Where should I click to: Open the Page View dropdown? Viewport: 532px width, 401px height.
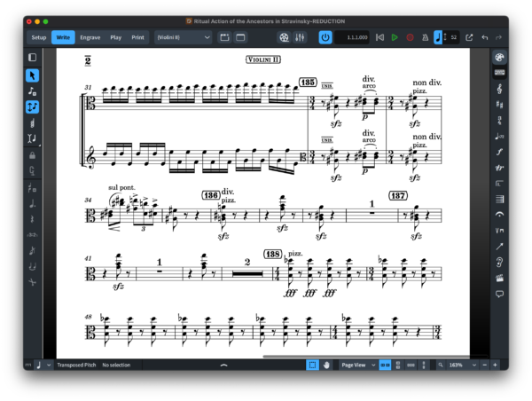click(358, 365)
